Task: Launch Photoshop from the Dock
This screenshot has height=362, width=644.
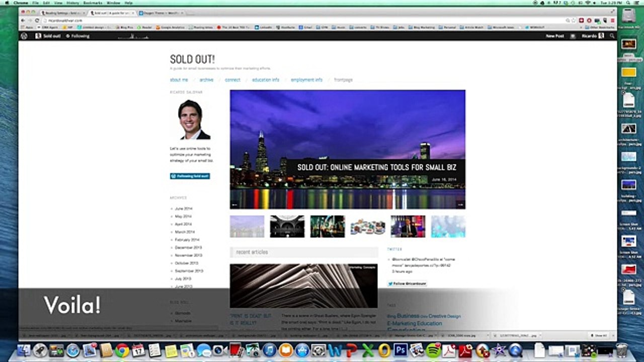Action: (400, 350)
